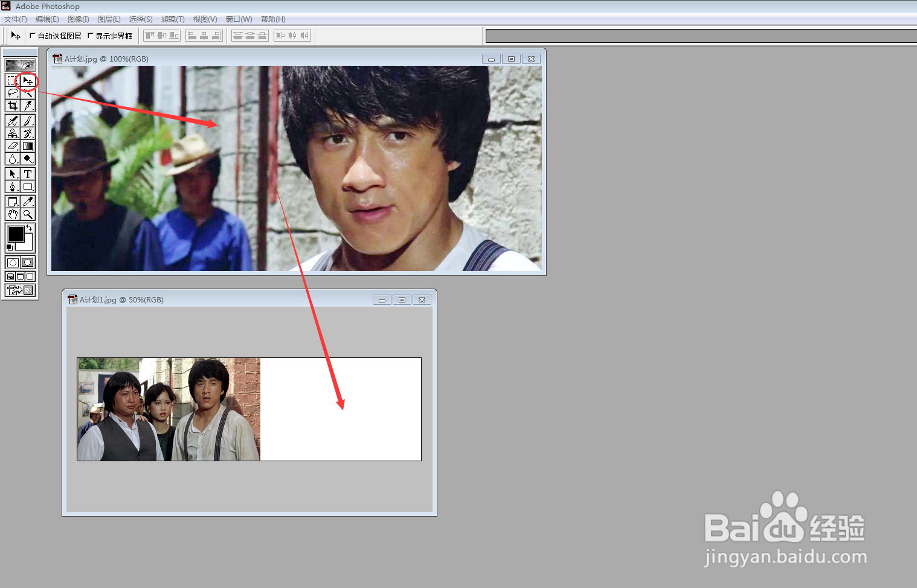Click the Move tool icon in options bar

pyautogui.click(x=16, y=36)
